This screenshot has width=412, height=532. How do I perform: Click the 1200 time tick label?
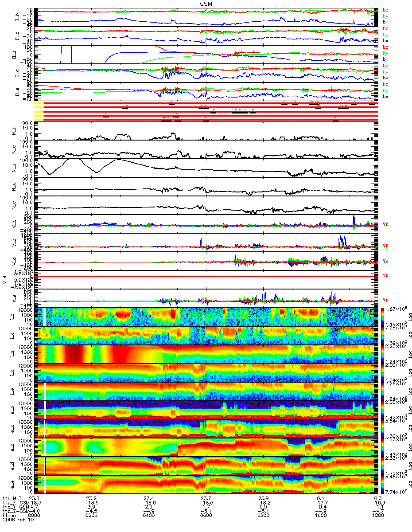[377, 516]
